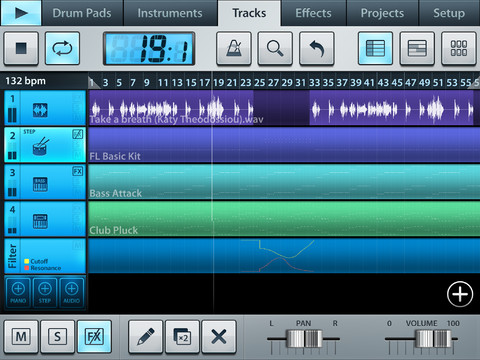Open the Effects tab
This screenshot has width=480, height=360.
[x=313, y=13]
